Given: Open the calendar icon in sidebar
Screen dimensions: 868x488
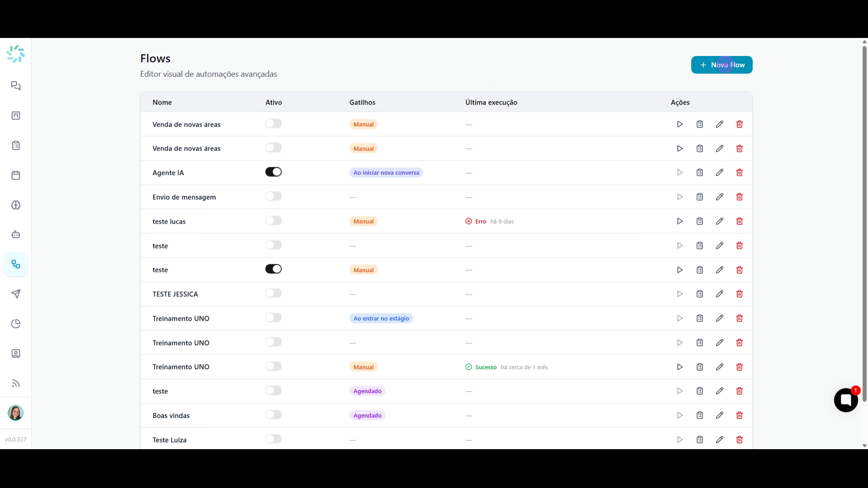Looking at the screenshot, I should tap(16, 175).
